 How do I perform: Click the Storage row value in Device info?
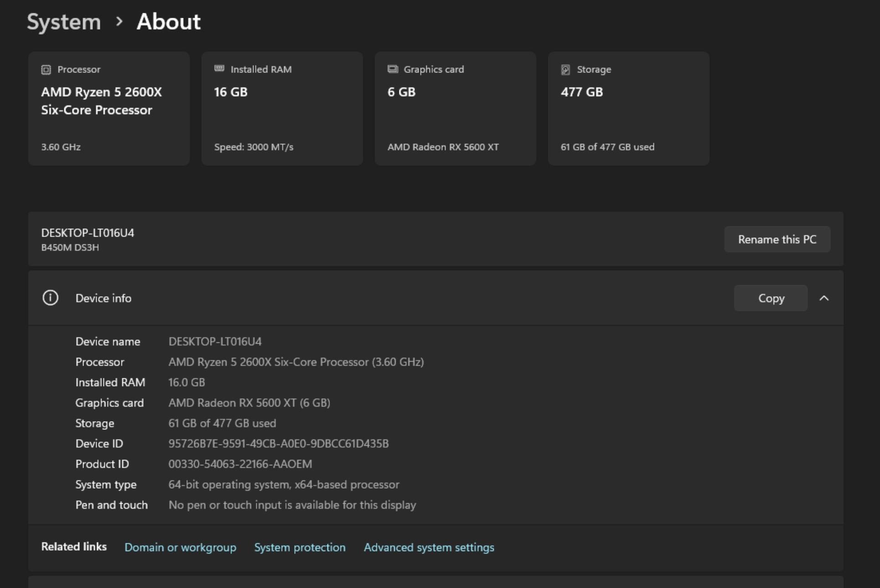click(x=222, y=423)
